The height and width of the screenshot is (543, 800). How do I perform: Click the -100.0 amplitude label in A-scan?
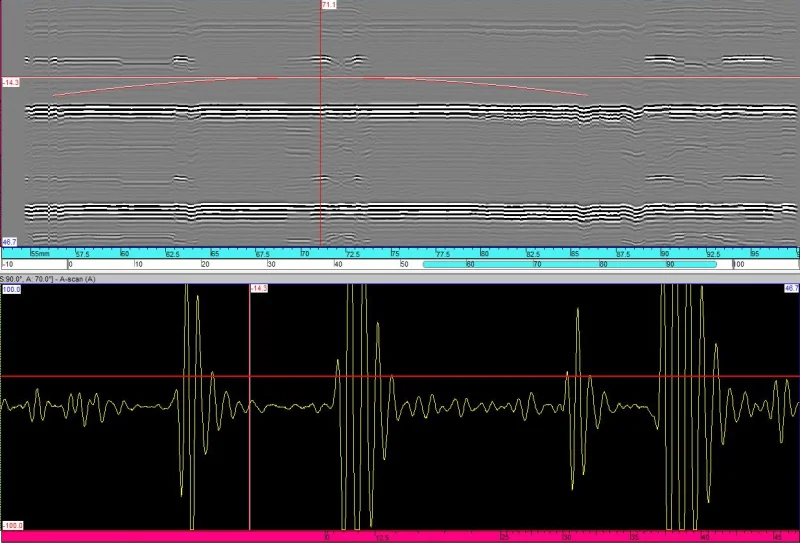[12, 526]
